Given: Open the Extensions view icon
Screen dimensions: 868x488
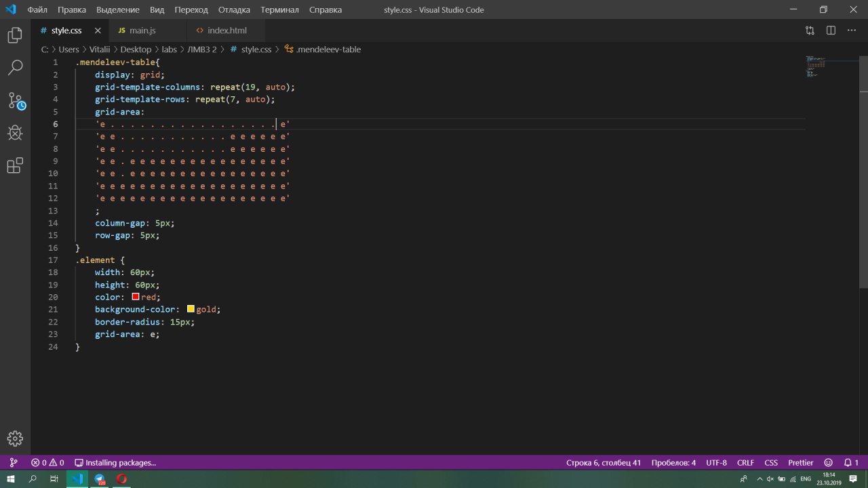Looking at the screenshot, I should tap(15, 165).
